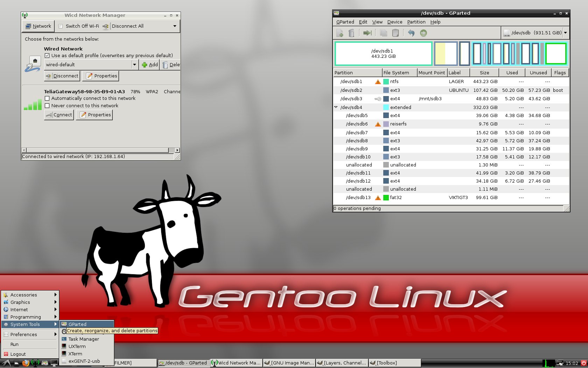Collapse the /dev/sdb4 extended partition tree

pyautogui.click(x=336, y=107)
